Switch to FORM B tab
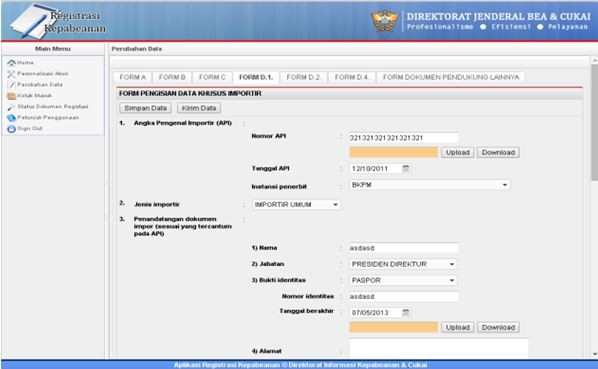Image resolution: width=598 pixels, height=369 pixels. [x=172, y=77]
